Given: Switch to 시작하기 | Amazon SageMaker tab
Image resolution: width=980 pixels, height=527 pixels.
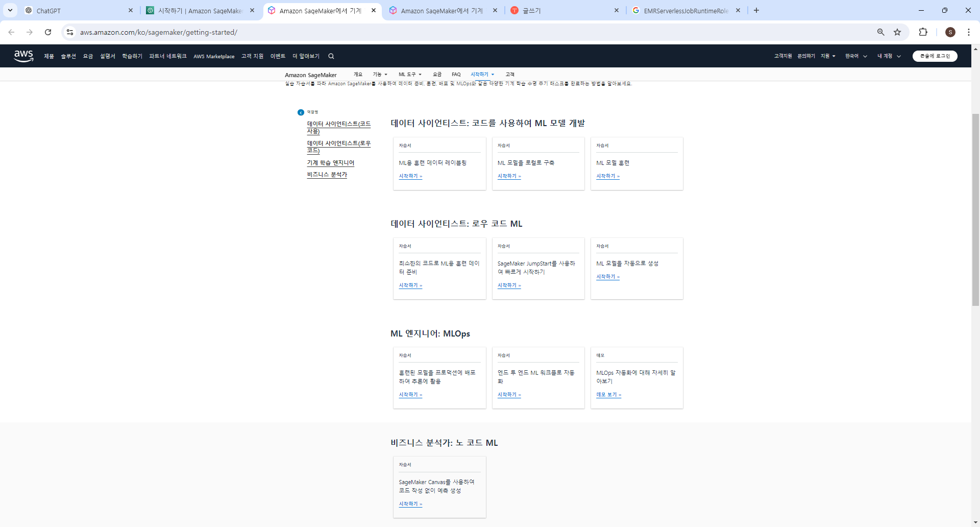Looking at the screenshot, I should tap(200, 10).
